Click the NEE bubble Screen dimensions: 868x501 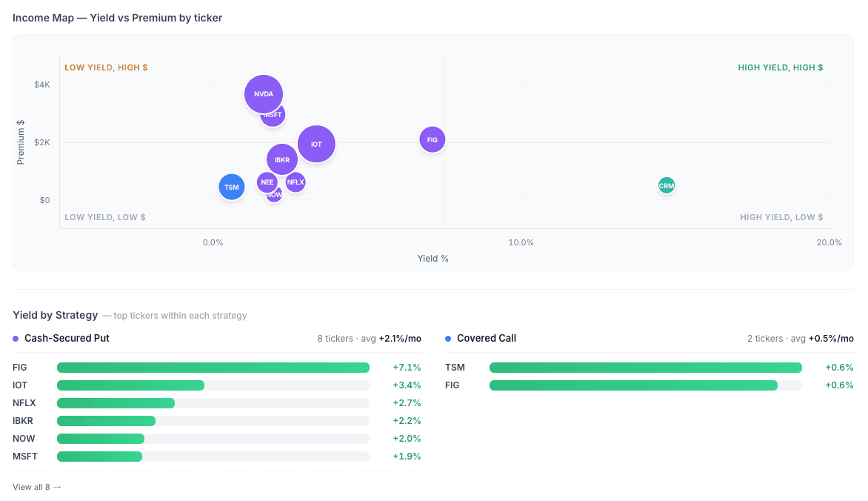[267, 182]
